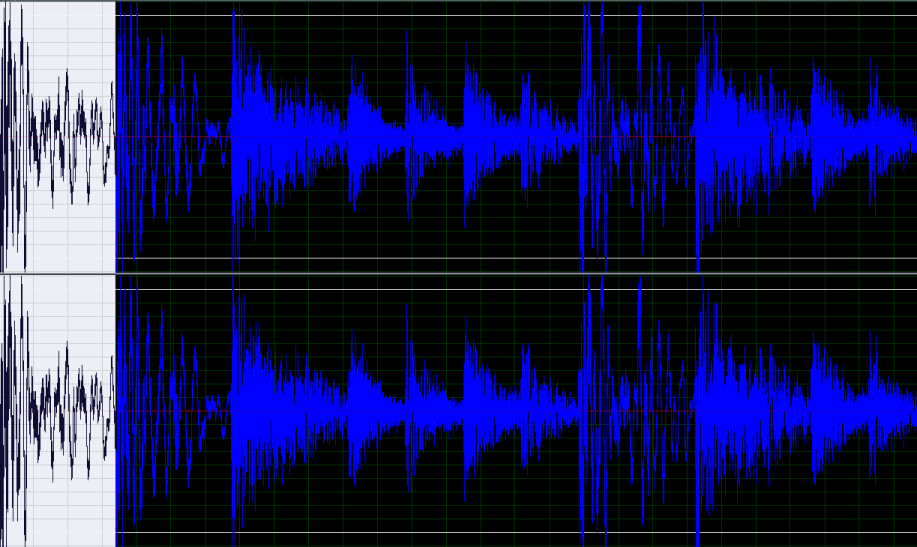This screenshot has width=917, height=547.
Task: Click the unselected light region of the top channel
Action: [x=57, y=137]
